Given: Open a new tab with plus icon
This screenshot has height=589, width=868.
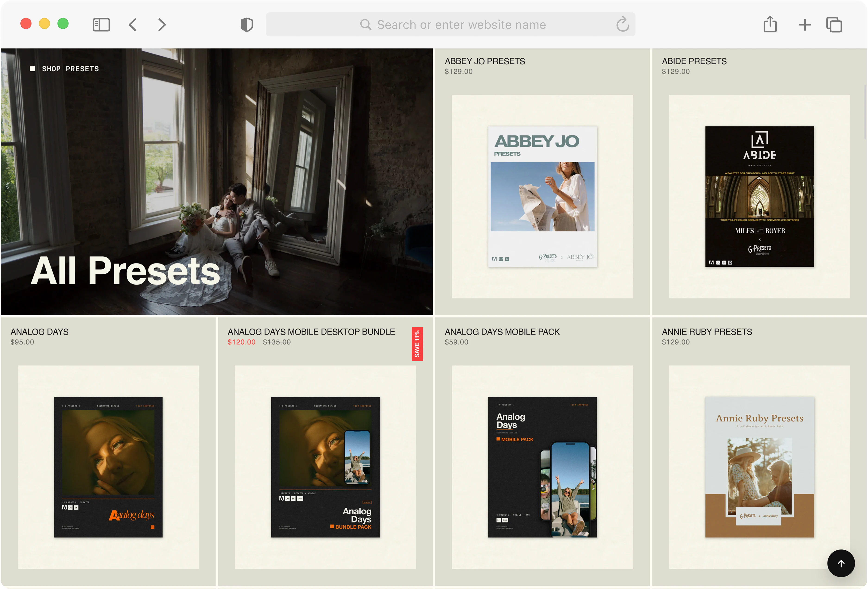Looking at the screenshot, I should tap(805, 25).
